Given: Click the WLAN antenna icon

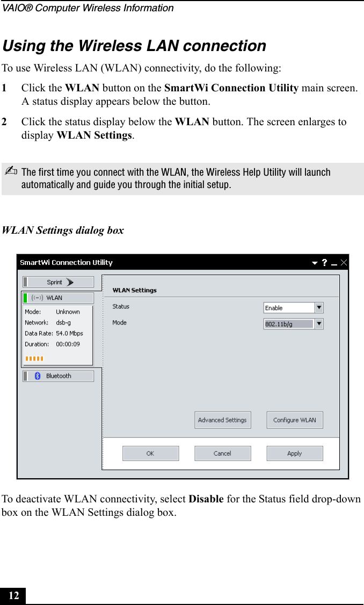Looking at the screenshot, I should 37,298.
